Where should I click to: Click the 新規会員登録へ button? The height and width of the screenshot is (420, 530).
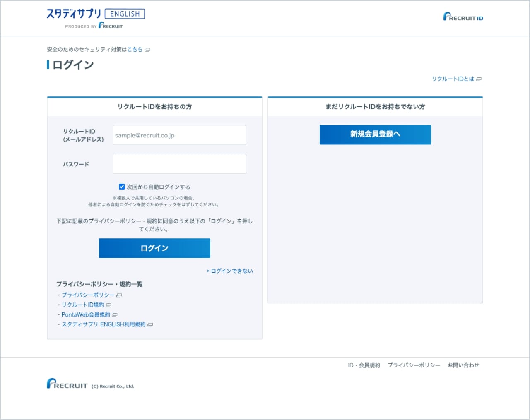point(375,134)
